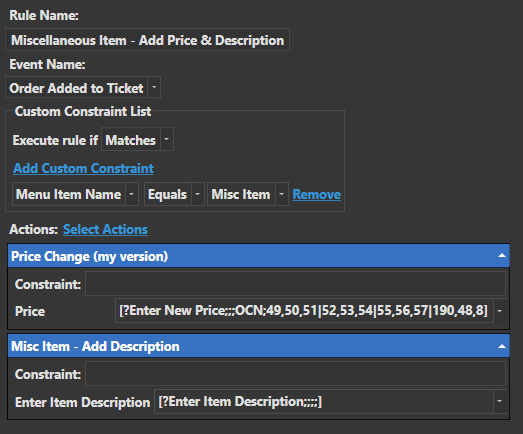Open the Enter Item Description dropdown arrow
The width and height of the screenshot is (523, 434).
click(500, 401)
